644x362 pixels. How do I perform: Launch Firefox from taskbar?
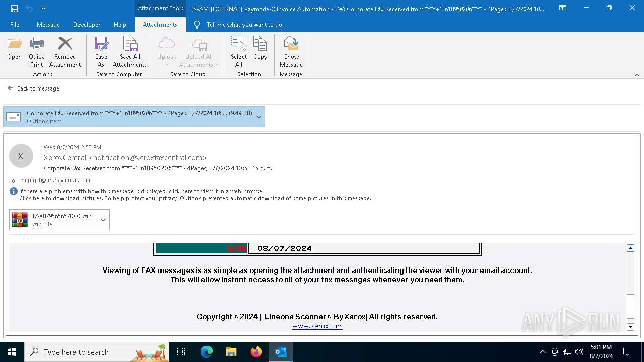(256, 352)
